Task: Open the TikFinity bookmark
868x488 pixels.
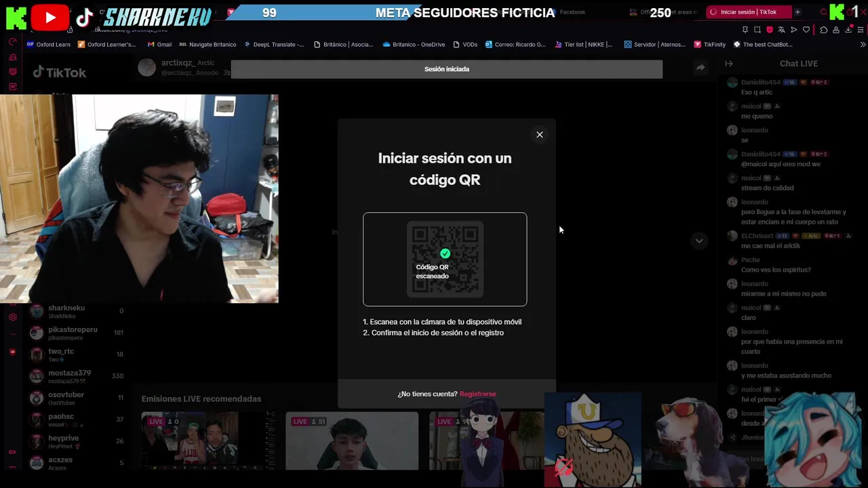Action: tap(709, 45)
